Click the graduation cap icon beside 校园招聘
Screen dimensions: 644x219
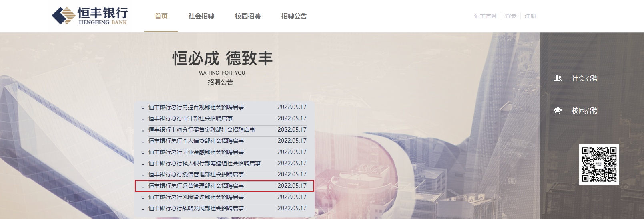(558, 111)
